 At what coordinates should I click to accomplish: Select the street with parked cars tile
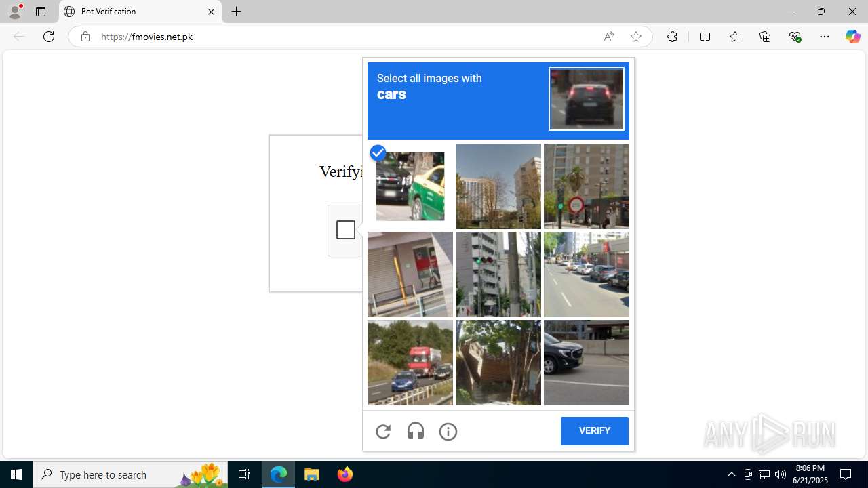coord(587,274)
